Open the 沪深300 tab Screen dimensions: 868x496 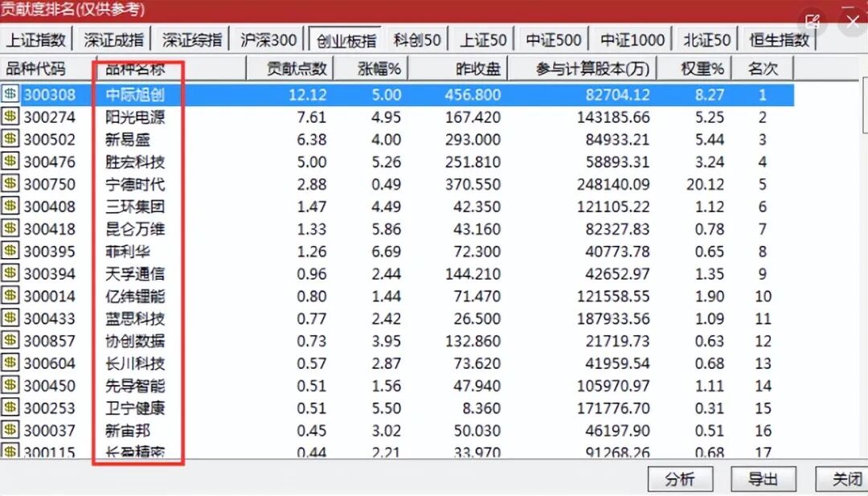click(x=268, y=39)
